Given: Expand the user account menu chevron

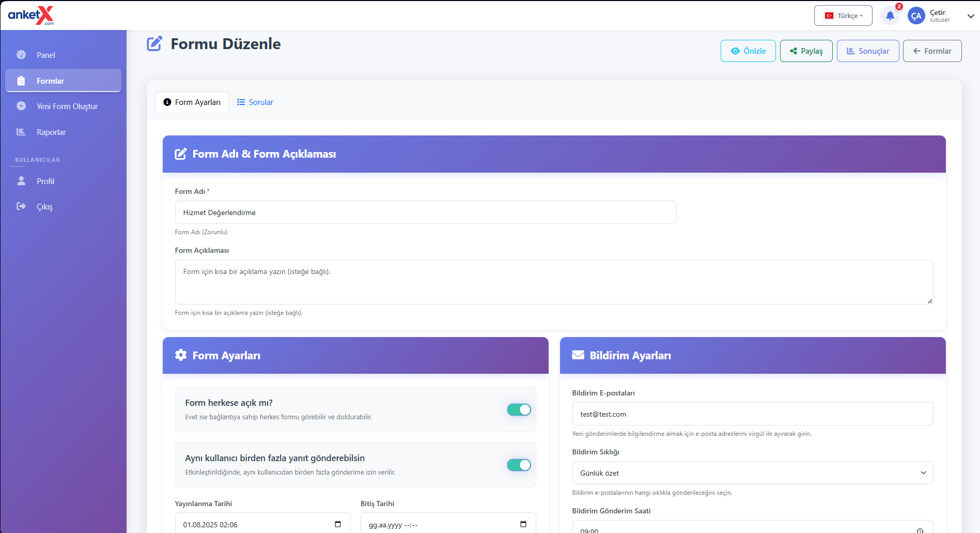Looking at the screenshot, I should tap(970, 16).
